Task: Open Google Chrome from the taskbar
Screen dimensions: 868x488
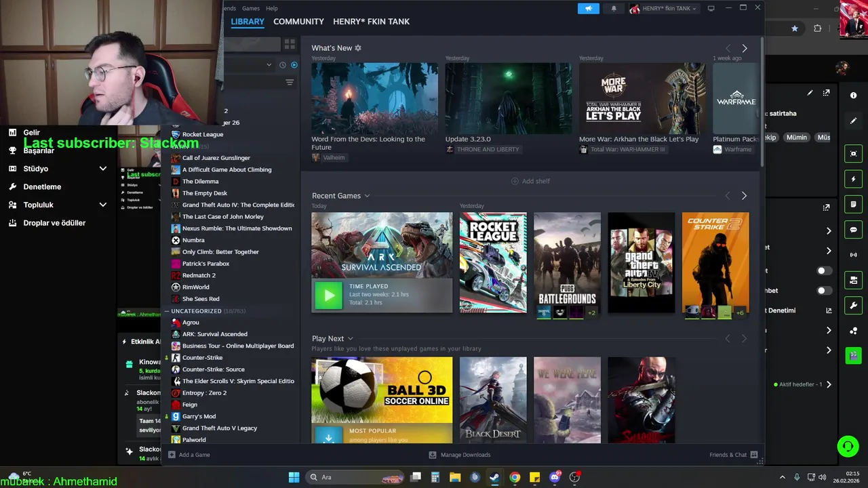Action: pos(515,477)
